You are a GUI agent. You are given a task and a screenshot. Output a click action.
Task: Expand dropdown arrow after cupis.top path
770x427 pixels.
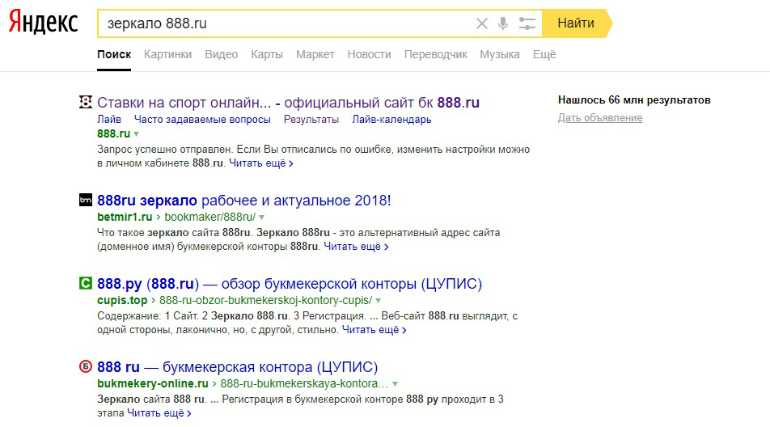click(378, 301)
